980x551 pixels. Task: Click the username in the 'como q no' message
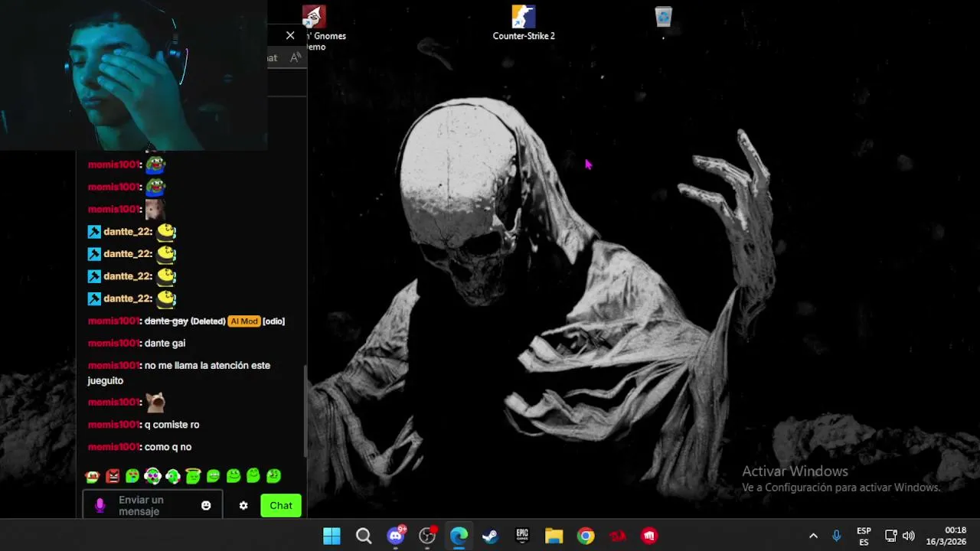(114, 447)
